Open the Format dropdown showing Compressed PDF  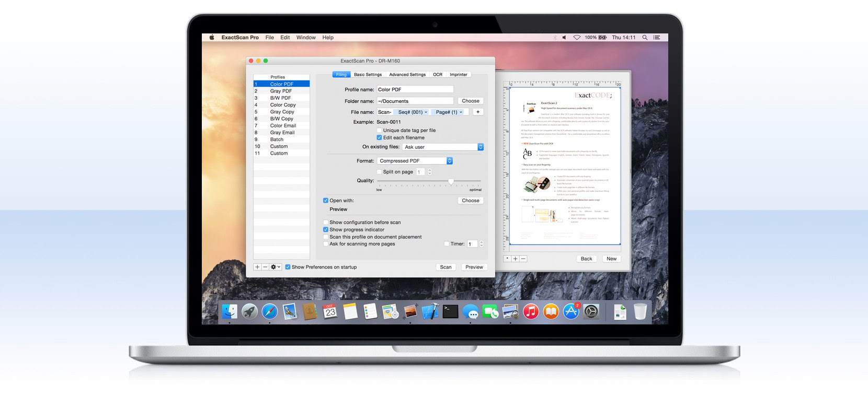pos(415,161)
